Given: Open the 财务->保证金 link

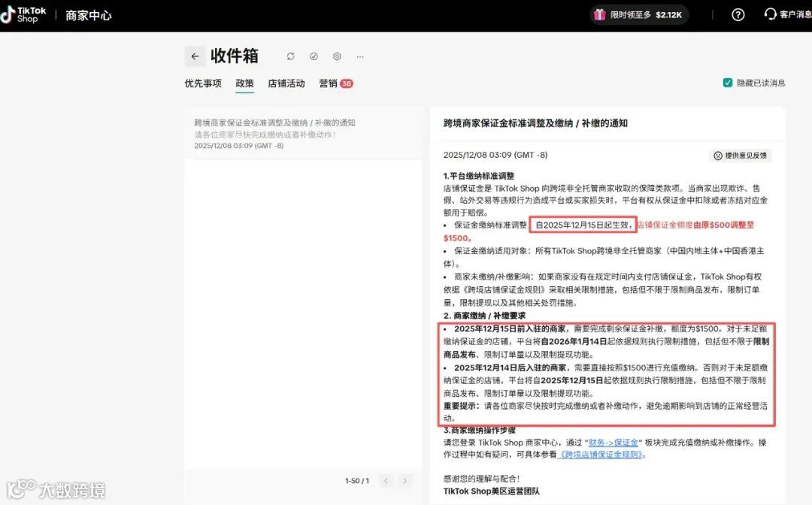Looking at the screenshot, I should pos(614,443).
